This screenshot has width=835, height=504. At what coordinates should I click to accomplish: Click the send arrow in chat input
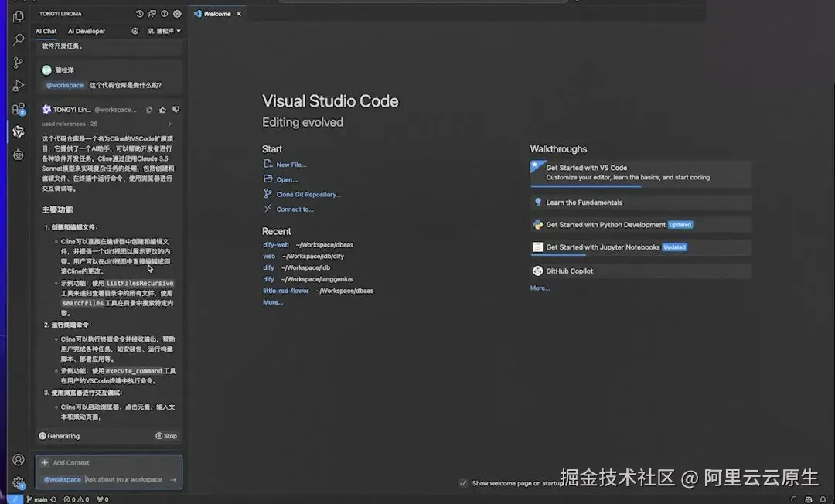pos(173,479)
